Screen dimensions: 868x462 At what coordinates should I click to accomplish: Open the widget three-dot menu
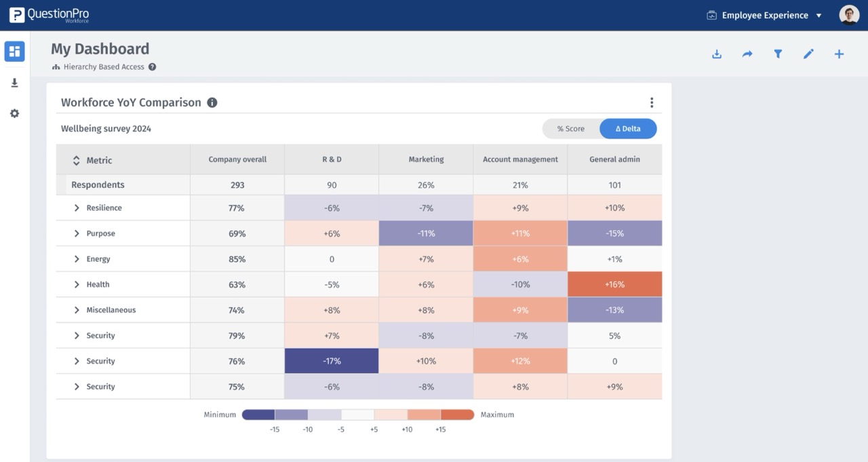(652, 102)
